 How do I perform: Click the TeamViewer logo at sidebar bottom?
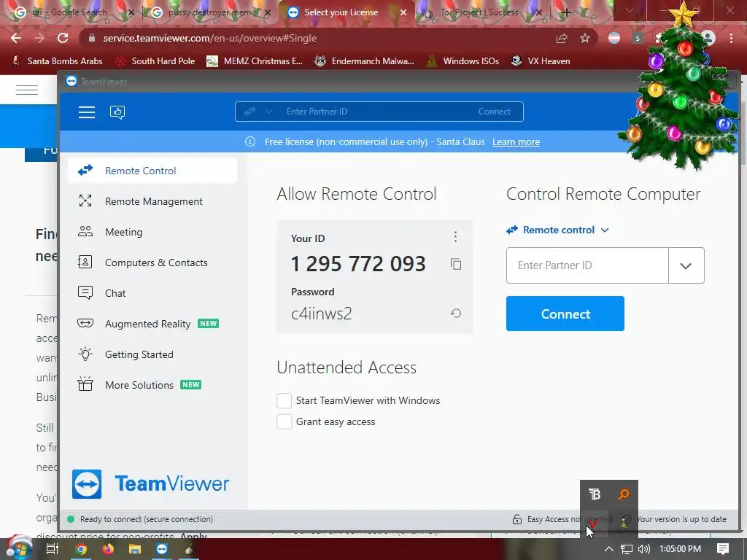(x=150, y=484)
